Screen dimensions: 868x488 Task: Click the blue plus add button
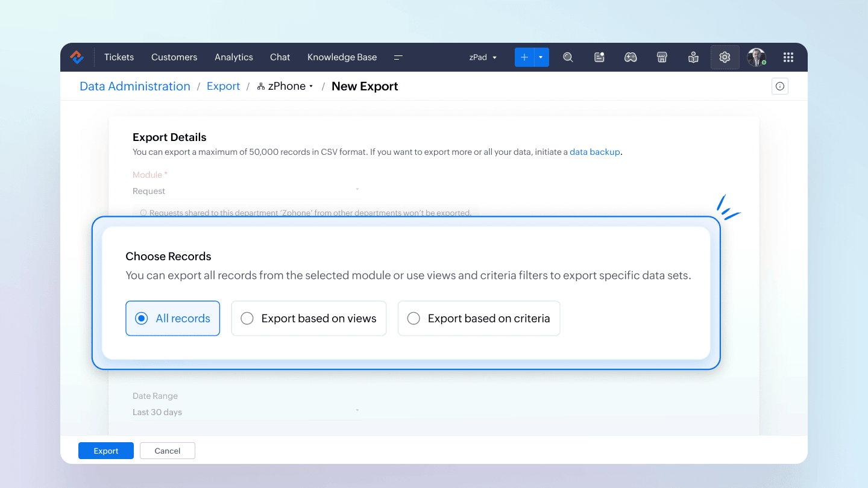[524, 57]
